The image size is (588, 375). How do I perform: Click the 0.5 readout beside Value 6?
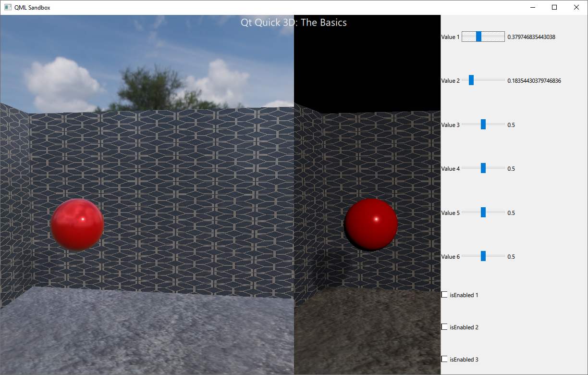click(x=511, y=257)
